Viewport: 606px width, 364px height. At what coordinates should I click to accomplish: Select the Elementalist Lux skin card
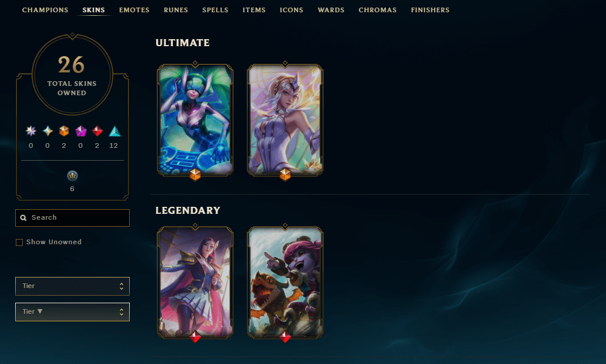[x=285, y=120]
